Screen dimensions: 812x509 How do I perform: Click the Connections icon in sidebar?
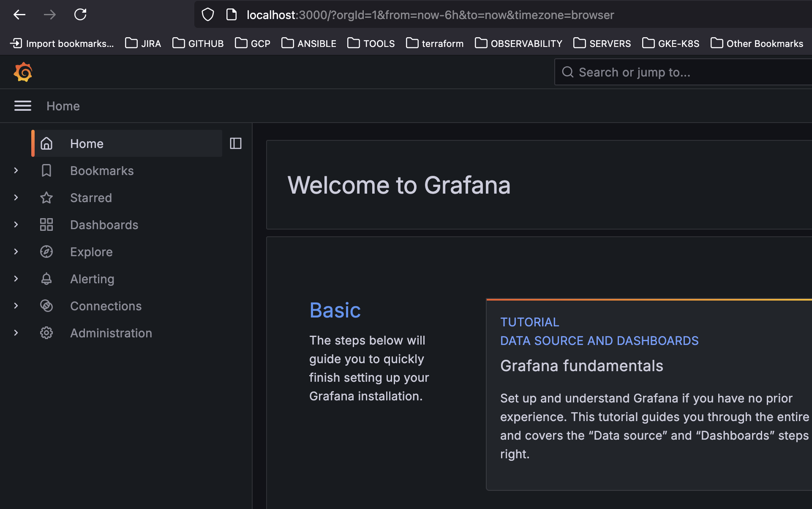(x=46, y=306)
